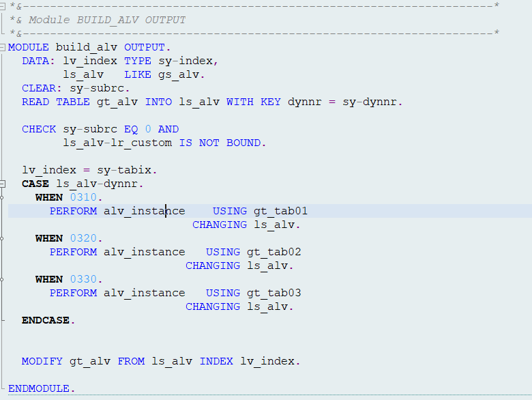Click 'CASE' keyword
The height and width of the screenshot is (400, 532).
click(35, 184)
